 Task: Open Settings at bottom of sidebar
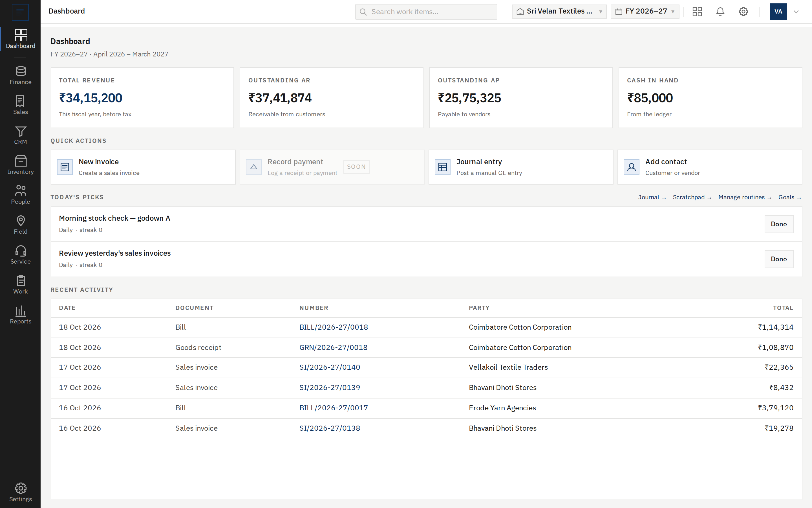coord(21,492)
